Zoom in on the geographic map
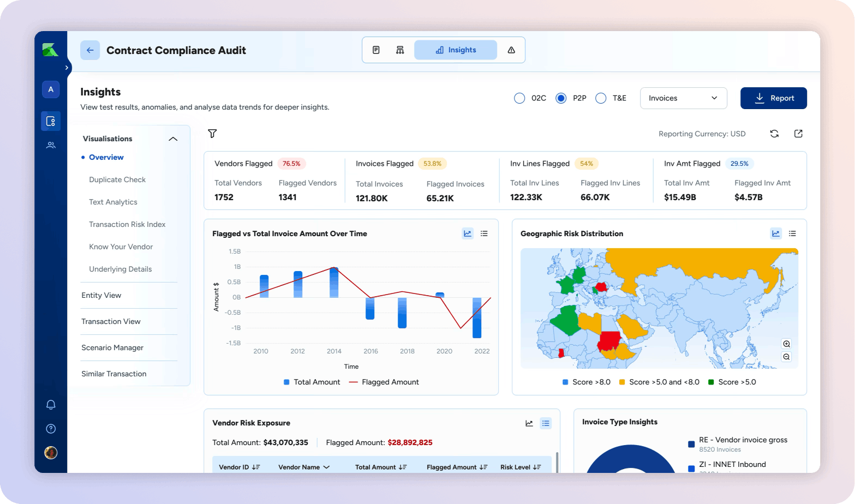The height and width of the screenshot is (504, 855). coord(786,344)
